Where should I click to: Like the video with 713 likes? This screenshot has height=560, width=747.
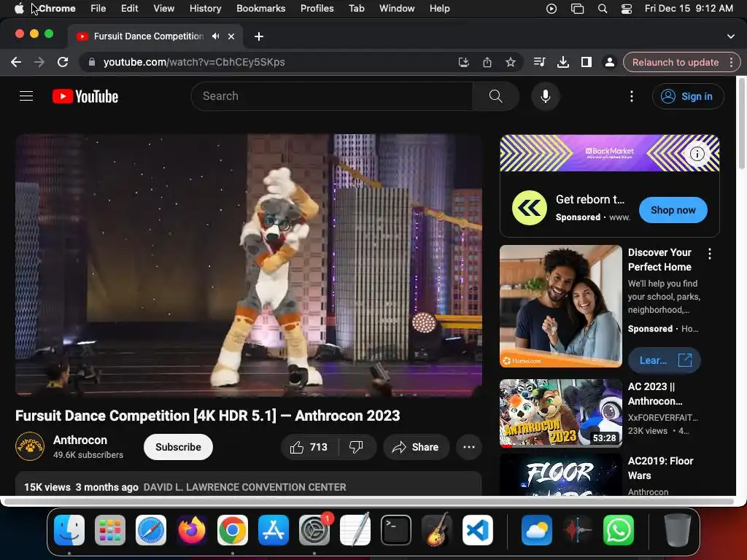tap(309, 447)
